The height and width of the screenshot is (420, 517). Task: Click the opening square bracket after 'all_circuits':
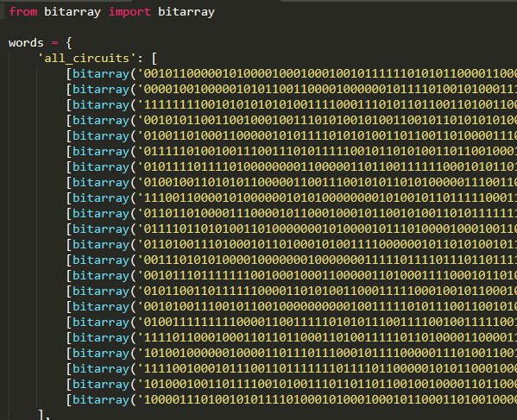click(154, 59)
